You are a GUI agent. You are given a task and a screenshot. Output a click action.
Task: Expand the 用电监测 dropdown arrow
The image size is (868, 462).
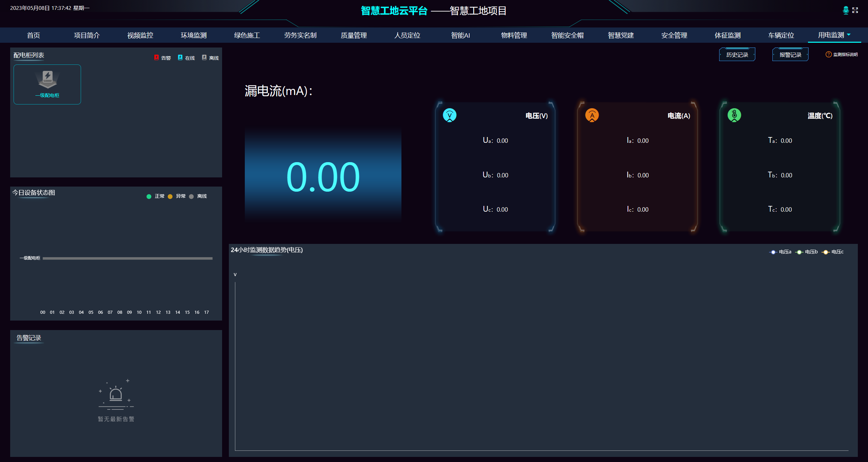tap(849, 35)
